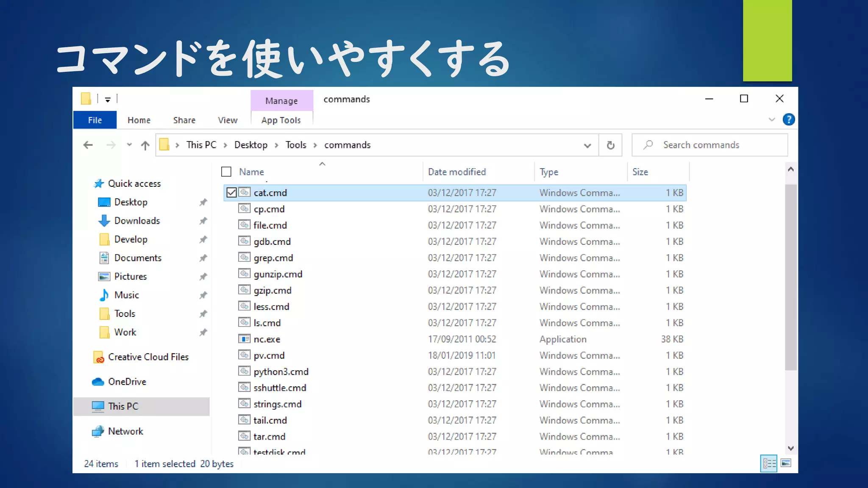This screenshot has height=488, width=868.
Task: Select Work folder in Quick access
Action: (x=125, y=332)
